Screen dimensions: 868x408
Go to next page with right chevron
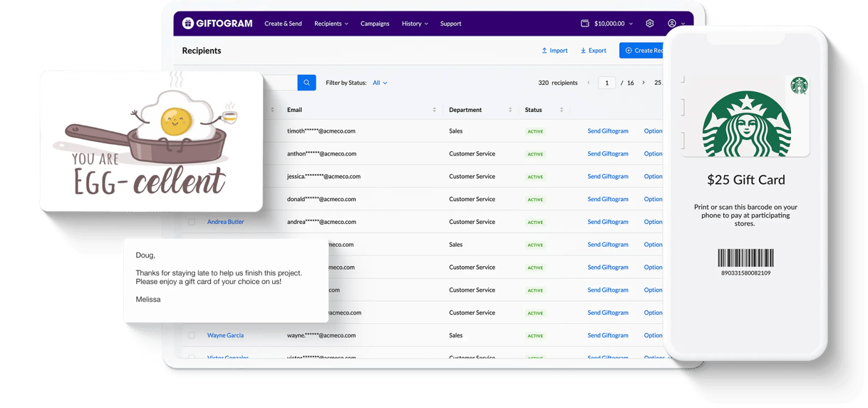click(x=644, y=83)
